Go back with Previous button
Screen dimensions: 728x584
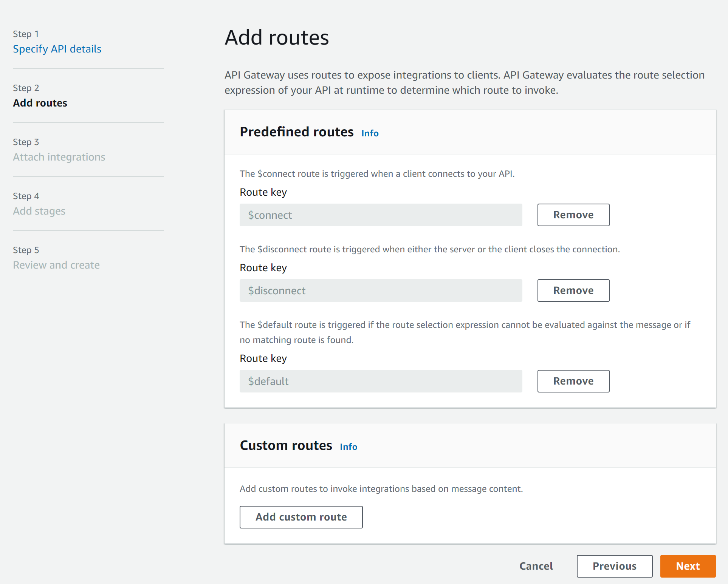pos(614,566)
